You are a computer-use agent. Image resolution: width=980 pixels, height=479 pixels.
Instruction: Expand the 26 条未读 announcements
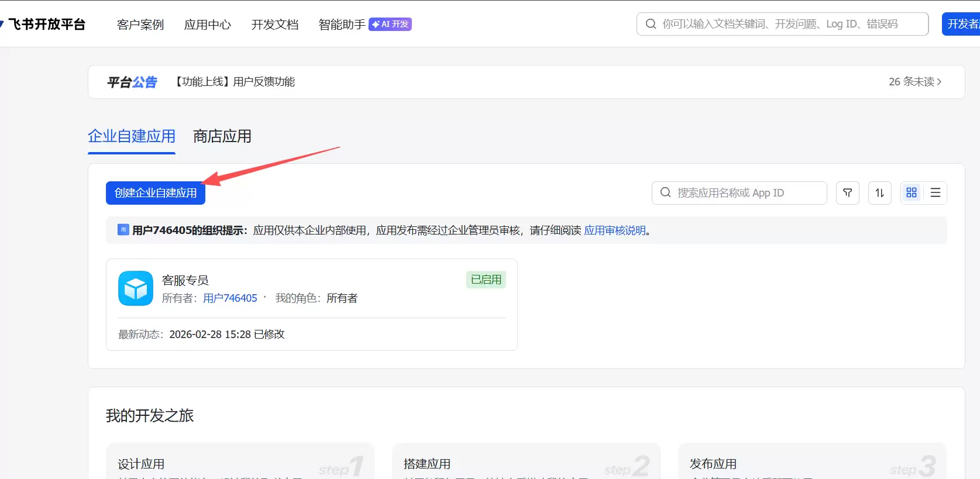click(x=914, y=82)
